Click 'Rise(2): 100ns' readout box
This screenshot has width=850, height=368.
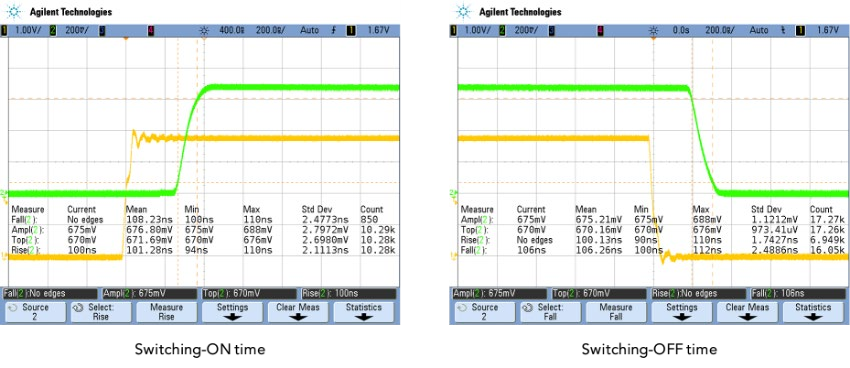349,293
